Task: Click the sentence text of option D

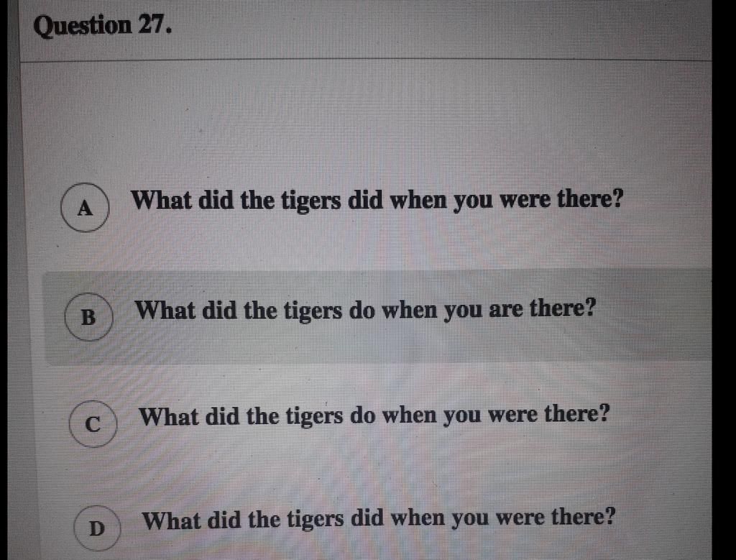Action: [378, 519]
